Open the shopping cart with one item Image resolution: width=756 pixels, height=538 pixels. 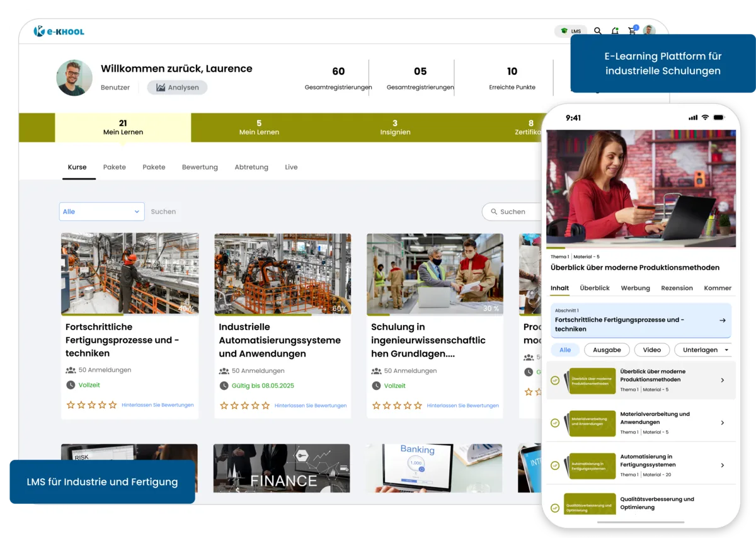(x=632, y=30)
